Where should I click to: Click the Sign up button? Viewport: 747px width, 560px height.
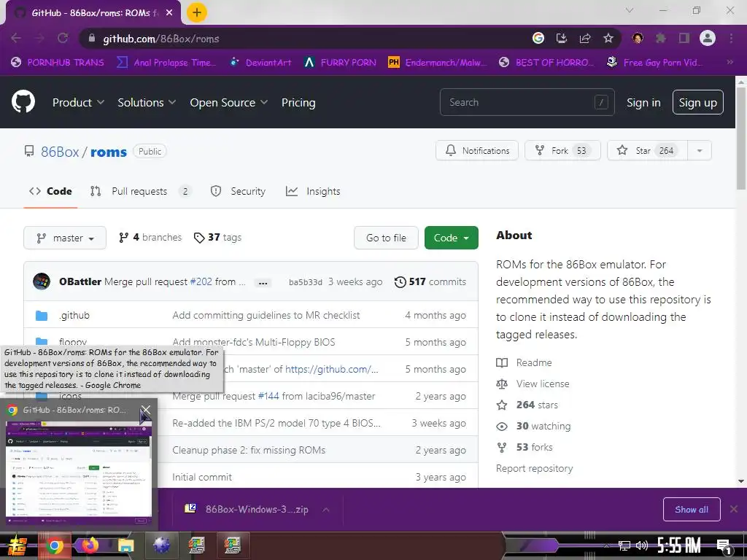697,102
